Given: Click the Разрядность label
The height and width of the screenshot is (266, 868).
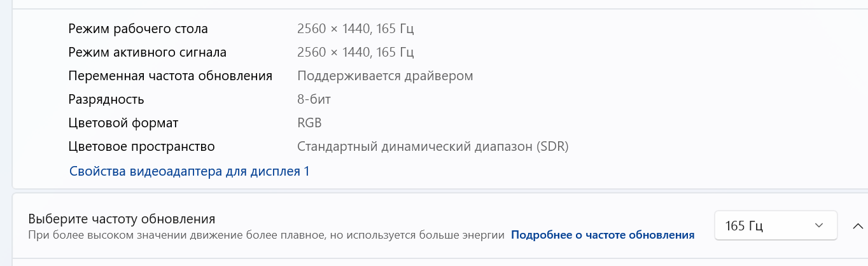Looking at the screenshot, I should click(x=106, y=99).
